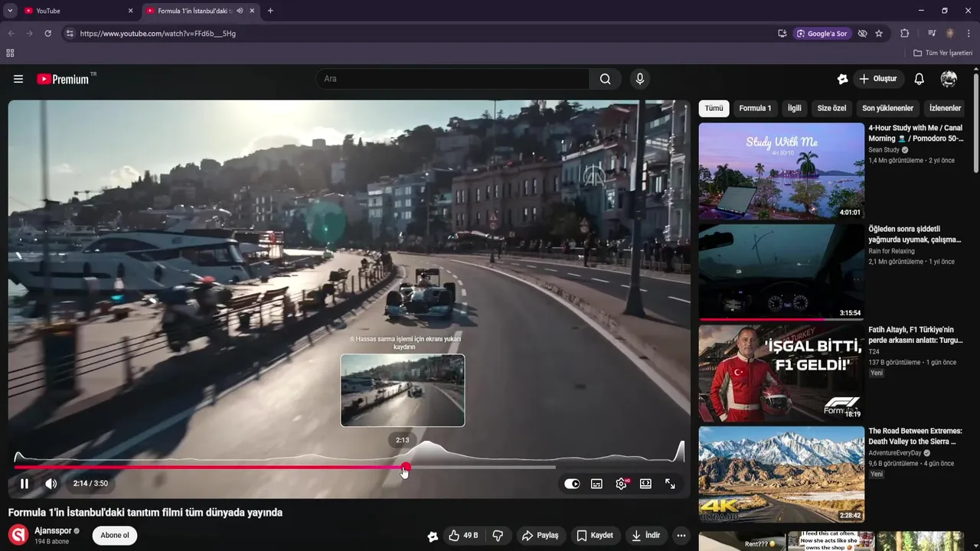Go to YouTube Premium home logo
The width and height of the screenshot is (980, 551).
pos(63,79)
